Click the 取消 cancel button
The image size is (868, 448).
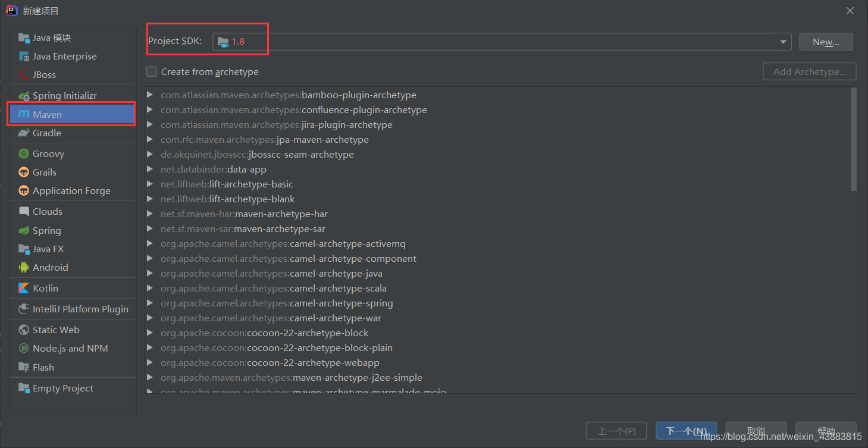756,431
